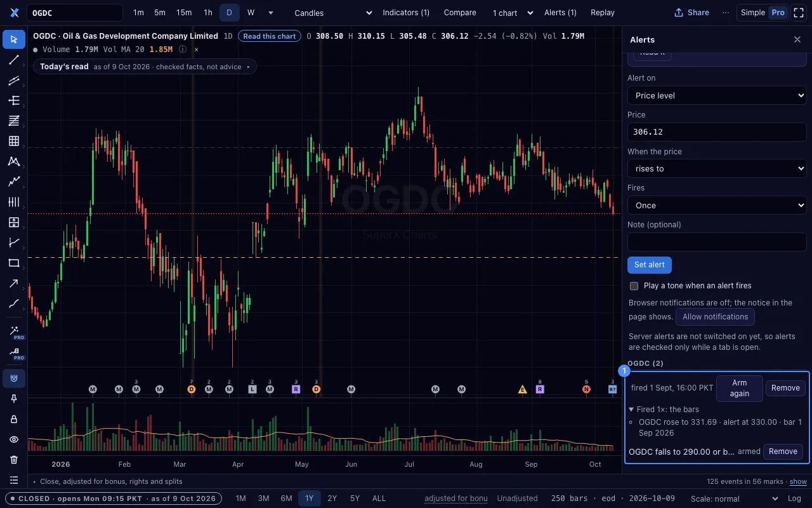Open the Compare menu

pos(460,13)
